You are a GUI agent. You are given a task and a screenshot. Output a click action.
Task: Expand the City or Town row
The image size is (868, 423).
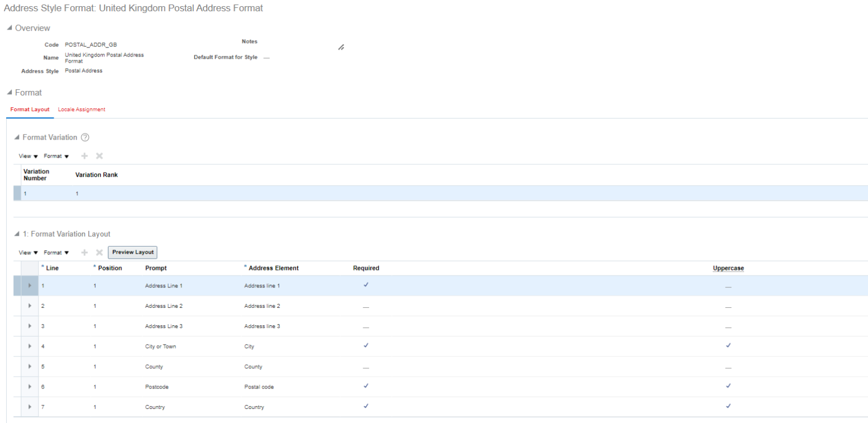tap(30, 346)
